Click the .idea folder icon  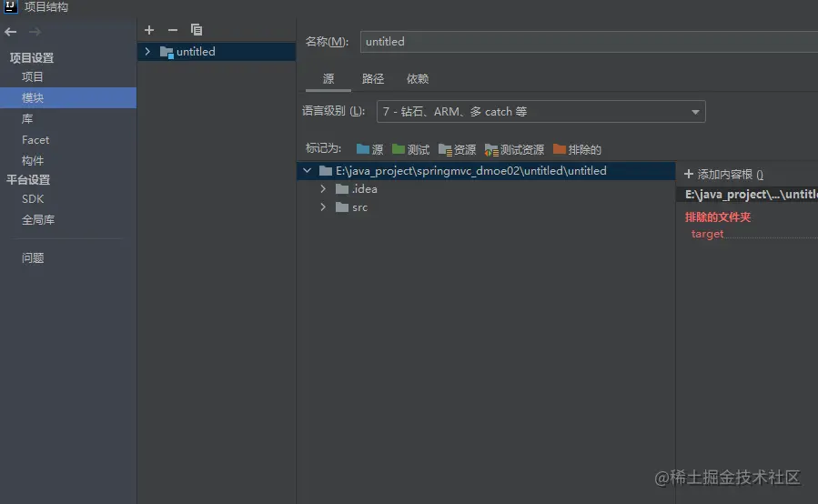click(x=342, y=189)
